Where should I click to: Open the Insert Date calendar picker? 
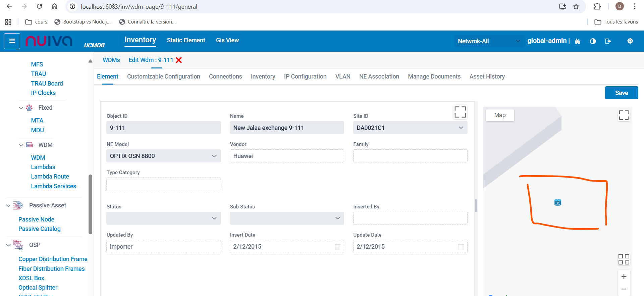(x=337, y=247)
